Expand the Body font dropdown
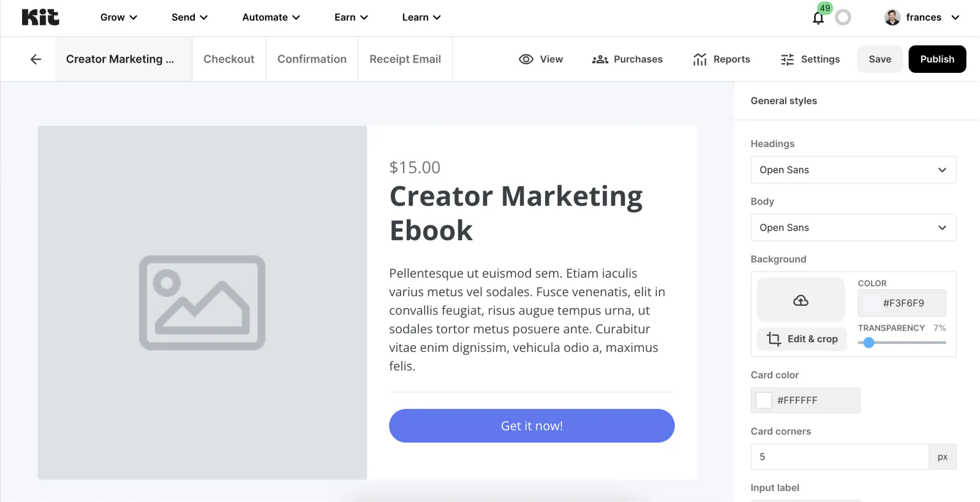 click(853, 227)
